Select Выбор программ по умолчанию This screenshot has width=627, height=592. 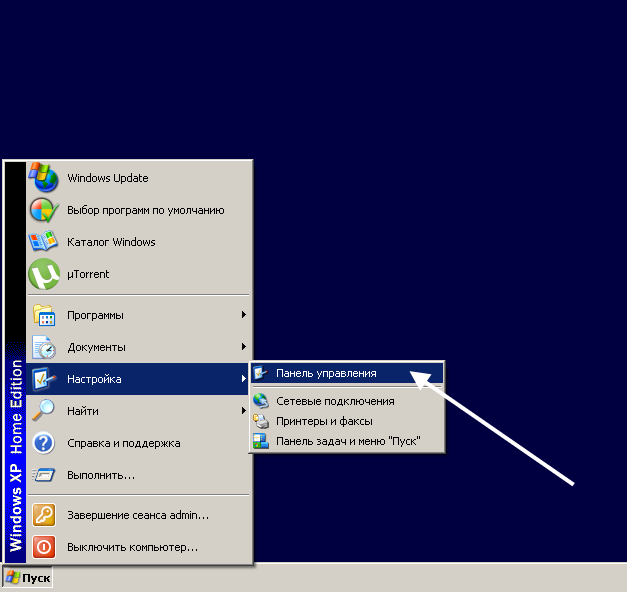[x=139, y=210]
